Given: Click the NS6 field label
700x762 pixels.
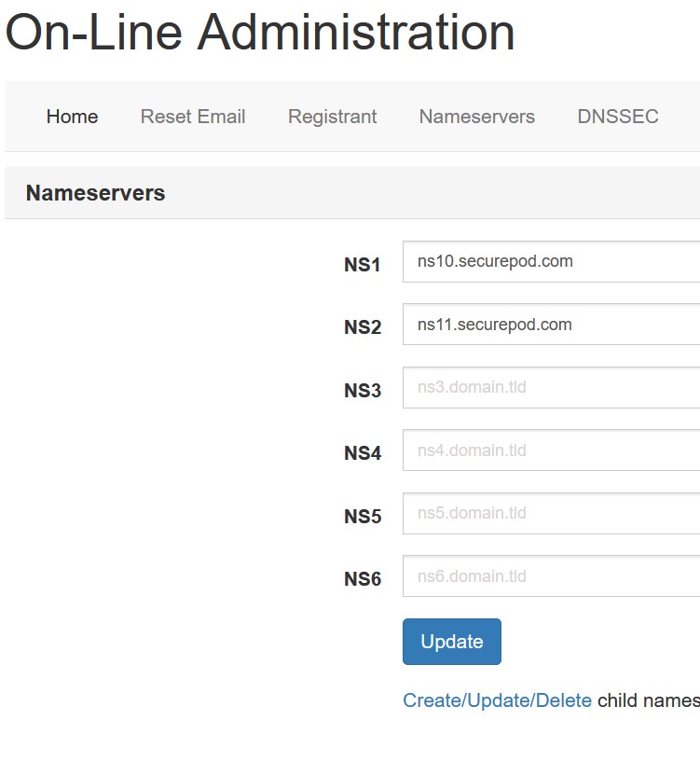Looking at the screenshot, I should click(x=363, y=579).
